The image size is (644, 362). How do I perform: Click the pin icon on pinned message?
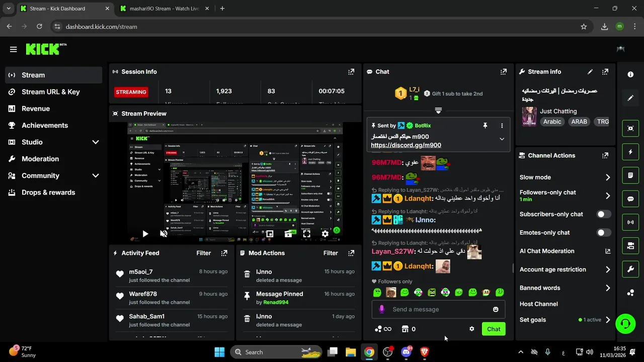point(485,126)
